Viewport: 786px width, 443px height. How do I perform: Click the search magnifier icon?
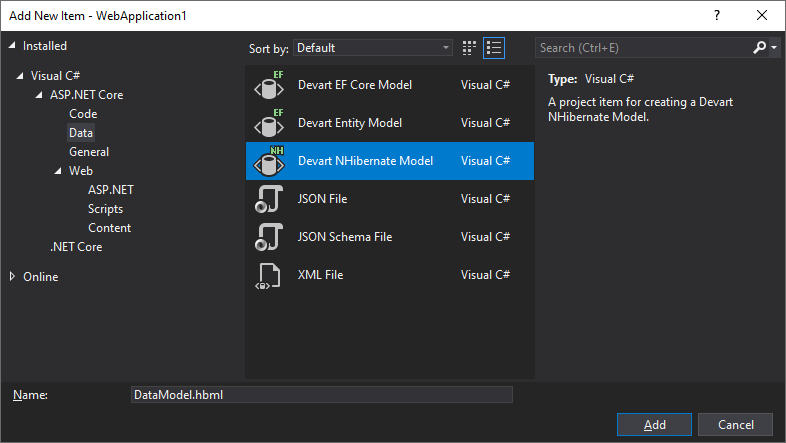[759, 48]
